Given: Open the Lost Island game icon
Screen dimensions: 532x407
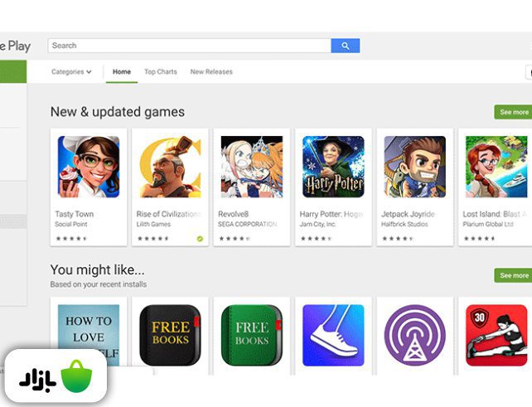Looking at the screenshot, I should tap(496, 167).
